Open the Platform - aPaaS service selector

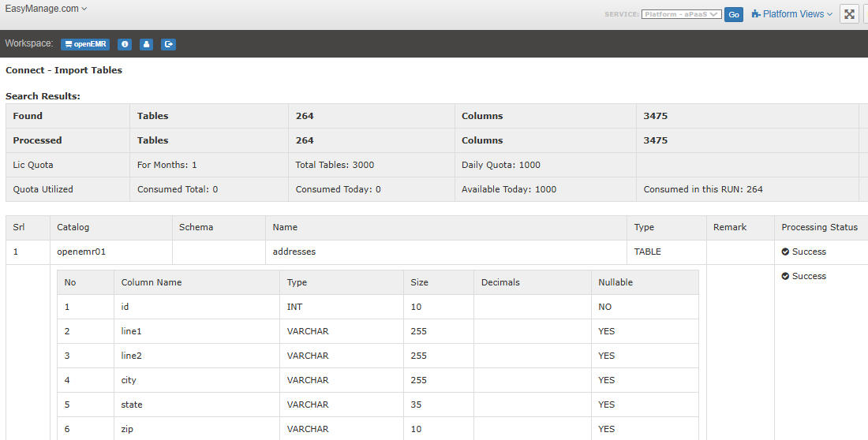pyautogui.click(x=682, y=14)
